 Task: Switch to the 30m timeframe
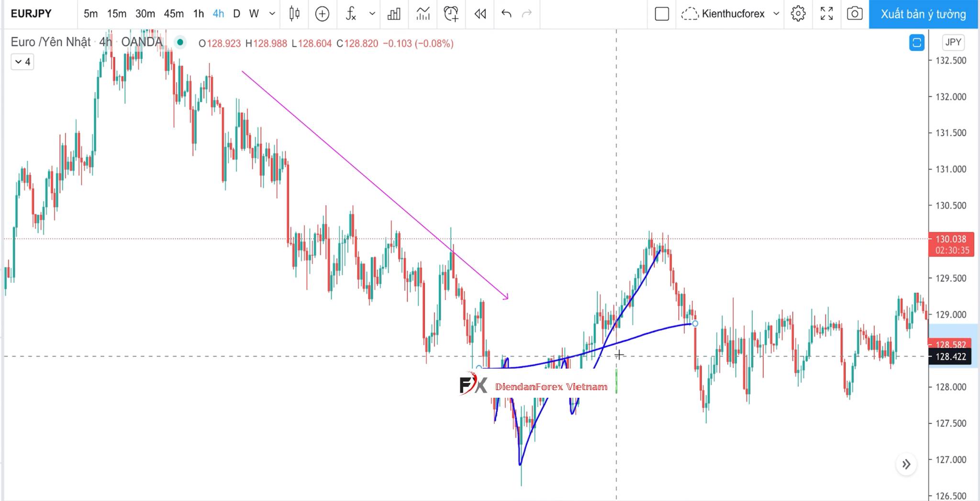point(145,14)
